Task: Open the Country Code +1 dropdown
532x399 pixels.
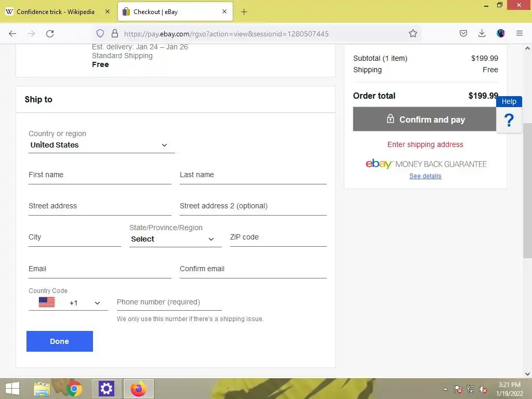Action: click(69, 303)
